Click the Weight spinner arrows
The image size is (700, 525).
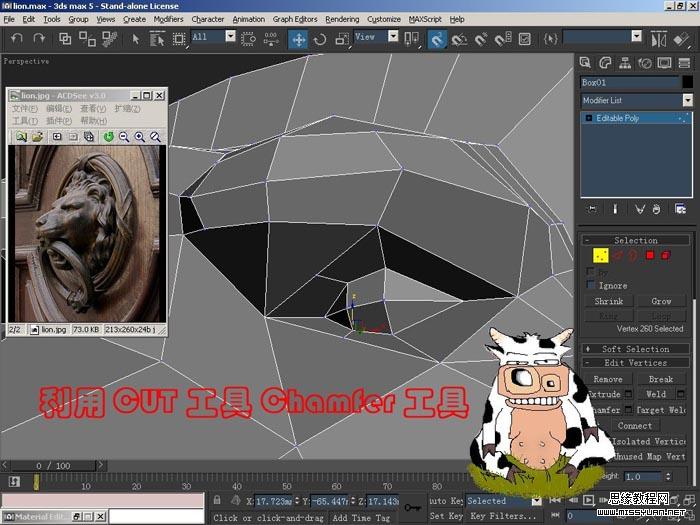click(668, 476)
